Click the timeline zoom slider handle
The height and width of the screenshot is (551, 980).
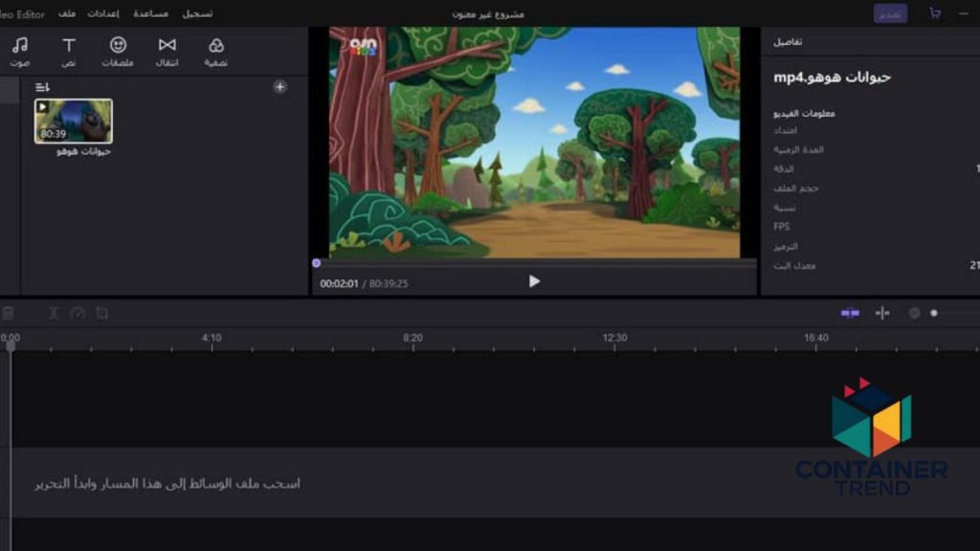[934, 313]
